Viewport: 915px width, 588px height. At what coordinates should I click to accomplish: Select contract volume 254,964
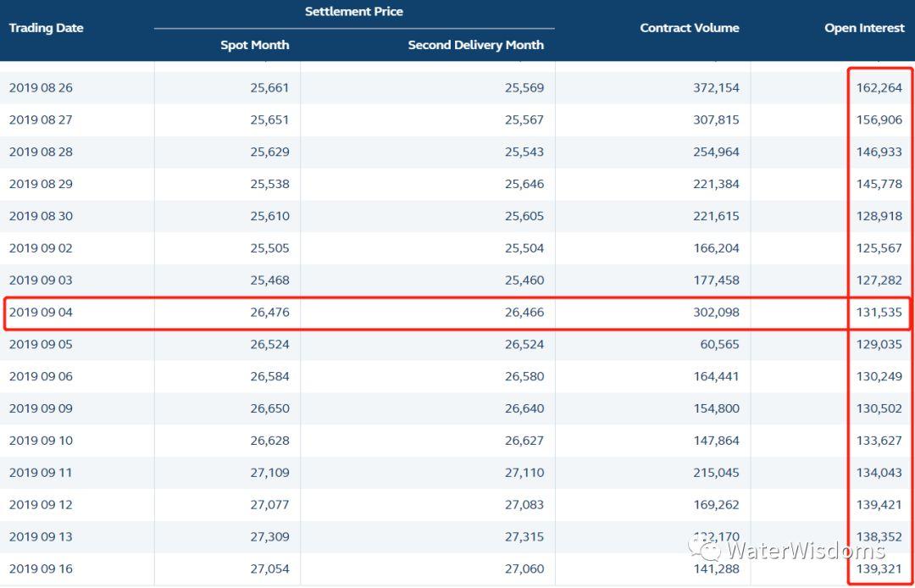coord(716,153)
